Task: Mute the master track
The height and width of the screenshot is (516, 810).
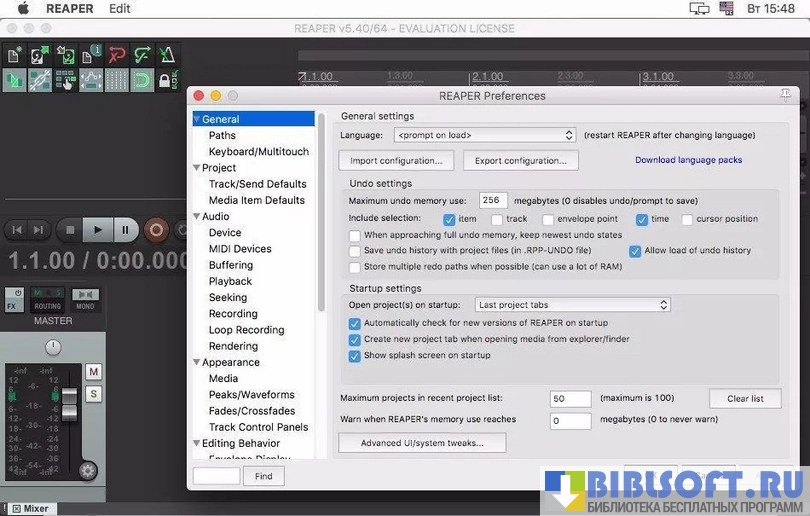Action: coord(94,372)
